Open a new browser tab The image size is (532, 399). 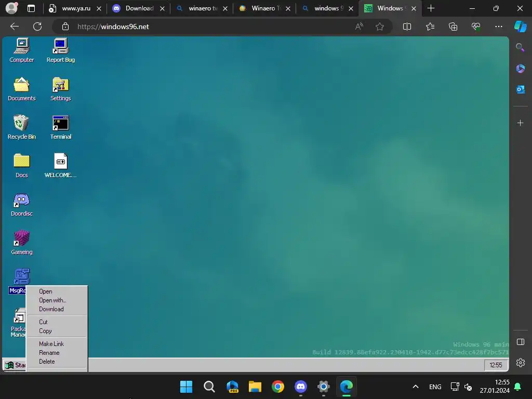coord(431,8)
